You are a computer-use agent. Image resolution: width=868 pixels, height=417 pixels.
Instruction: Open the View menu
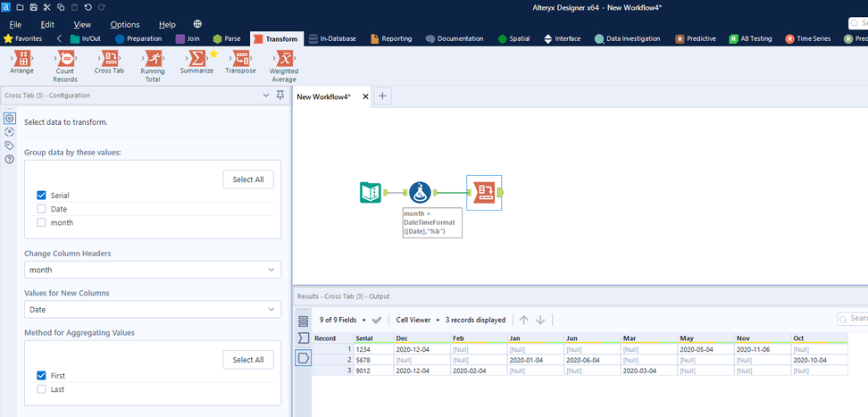point(82,24)
